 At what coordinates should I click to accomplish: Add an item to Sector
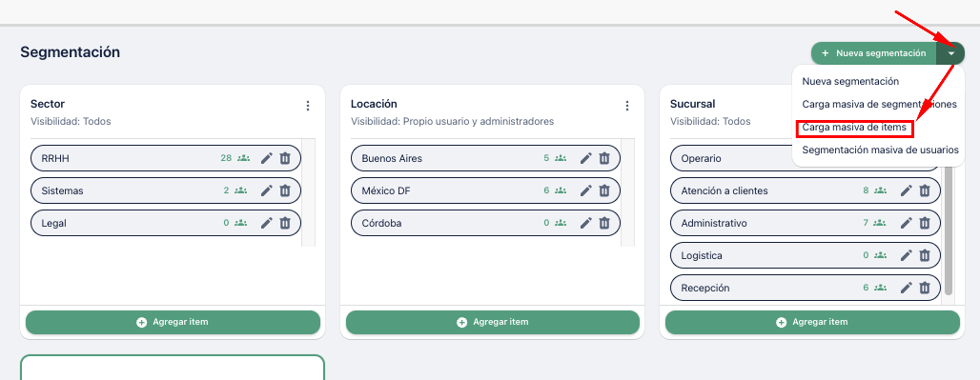pyautogui.click(x=173, y=322)
